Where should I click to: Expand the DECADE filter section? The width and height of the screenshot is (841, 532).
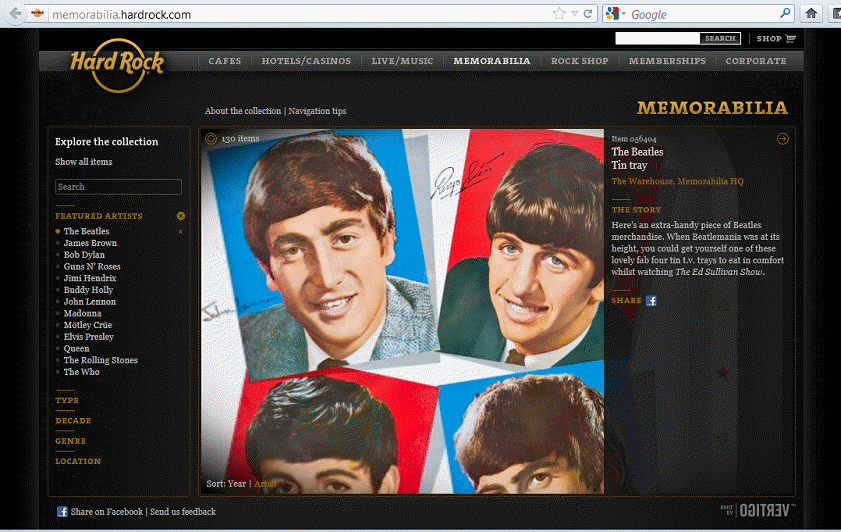tap(73, 421)
